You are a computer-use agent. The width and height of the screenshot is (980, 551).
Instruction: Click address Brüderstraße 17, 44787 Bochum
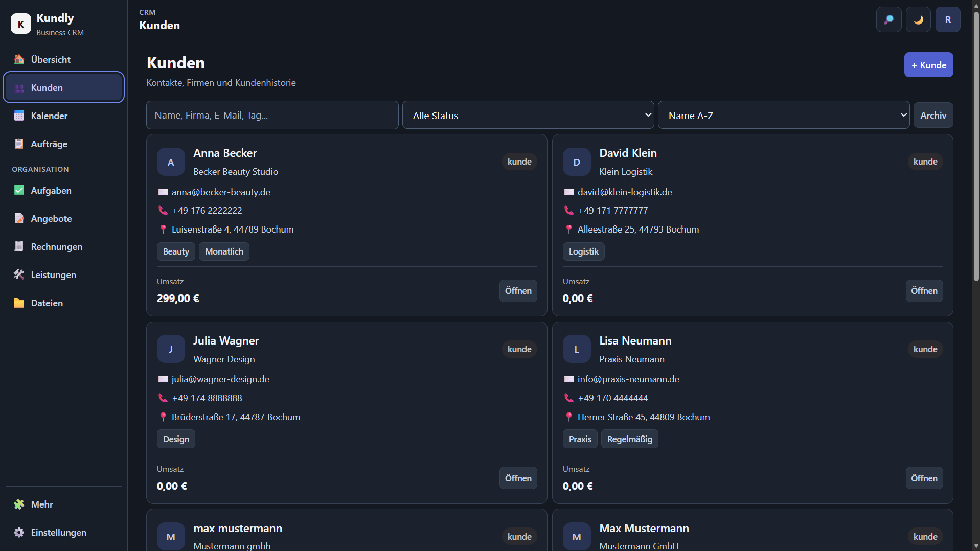pos(236,417)
